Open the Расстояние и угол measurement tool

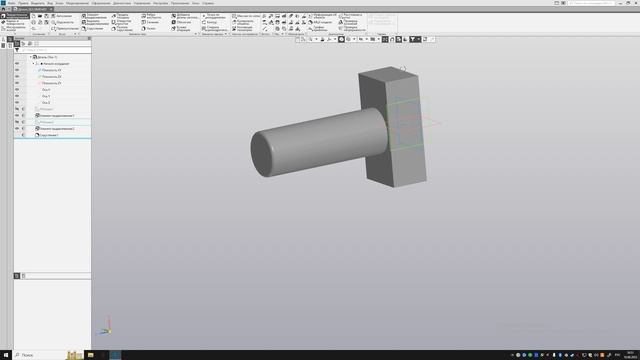[x=351, y=16]
